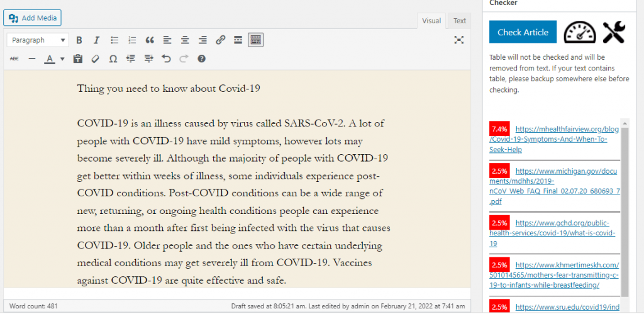Open the sru.edu covid19 result link

[x=567, y=307]
